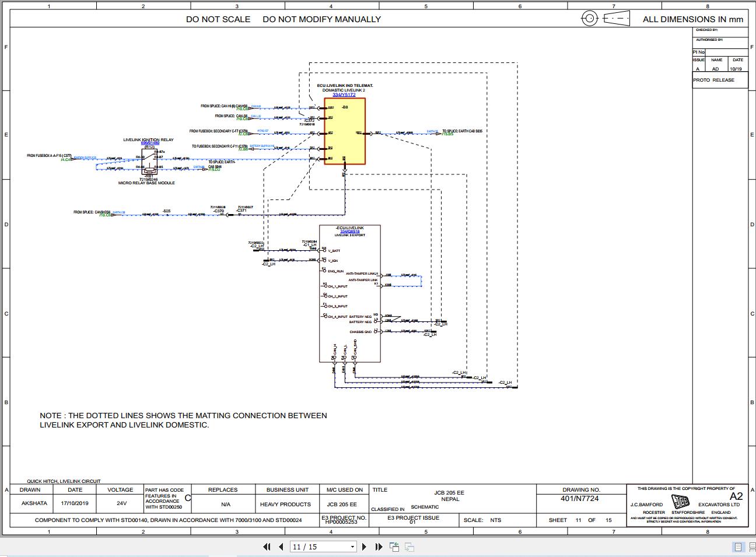
Task: Click the yellow ECU Livelink -B8 block
Action: 345,131
